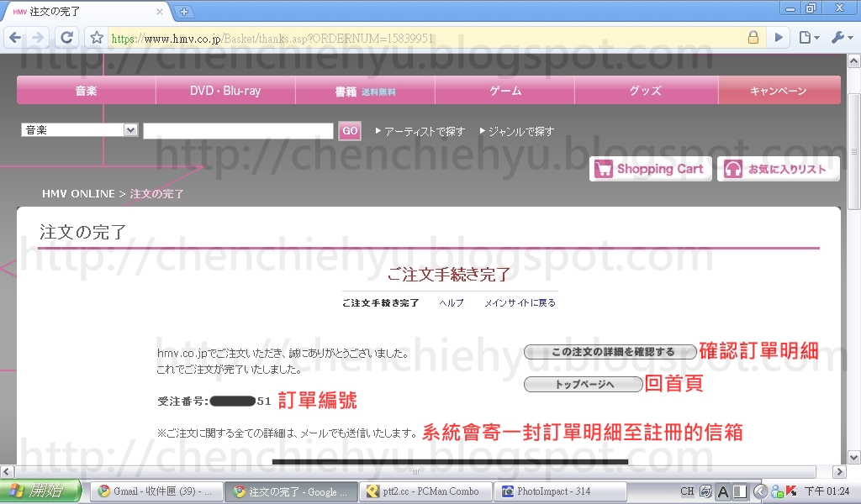
Task: Click the vertical scrollbar down arrow
Action: 853,457
